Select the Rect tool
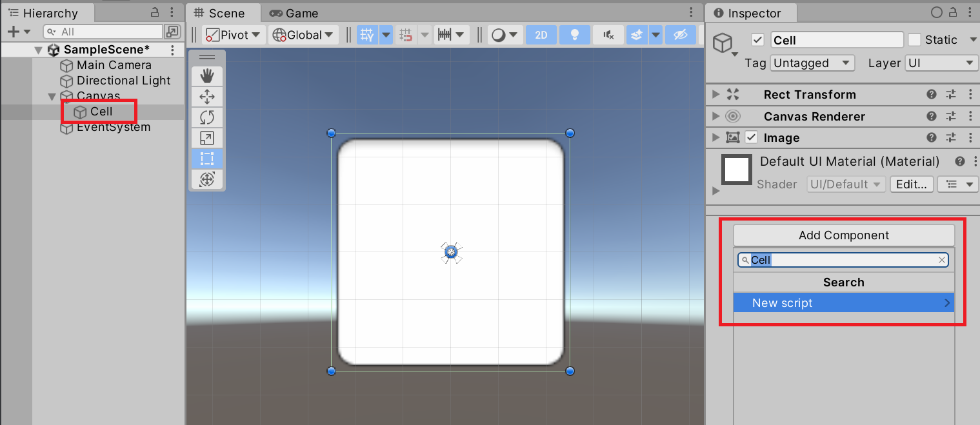This screenshot has height=425, width=980. (207, 159)
